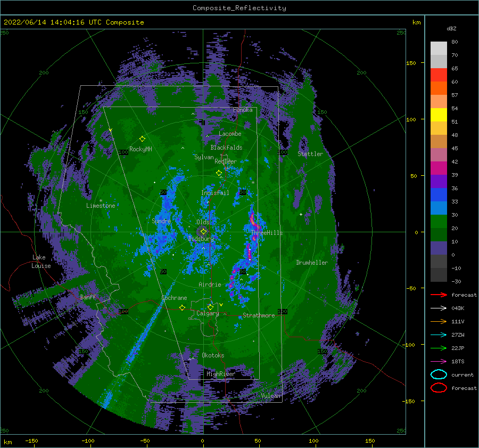Click the red forecast arrow in the legend
Viewport: 479px width, 448px height.
point(439,295)
